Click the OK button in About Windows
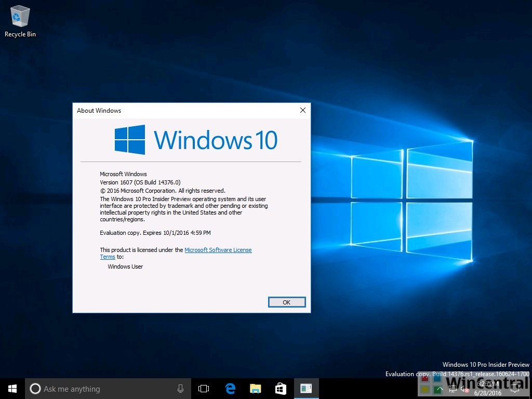The width and height of the screenshot is (532, 399). (287, 302)
